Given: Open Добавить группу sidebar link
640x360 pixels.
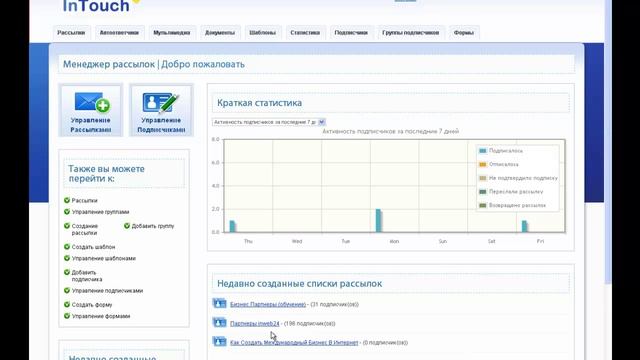Looking at the screenshot, I should click(153, 226).
